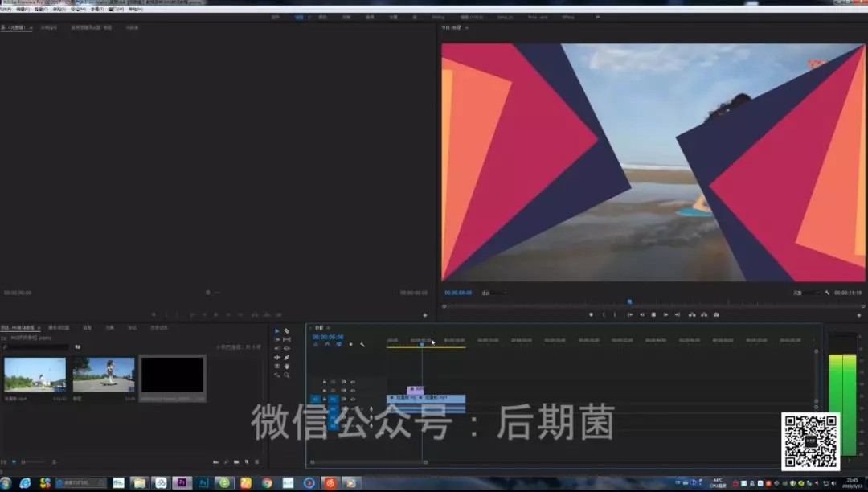The image size is (868, 492).
Task: Activate the Hand tool
Action: tap(287, 366)
